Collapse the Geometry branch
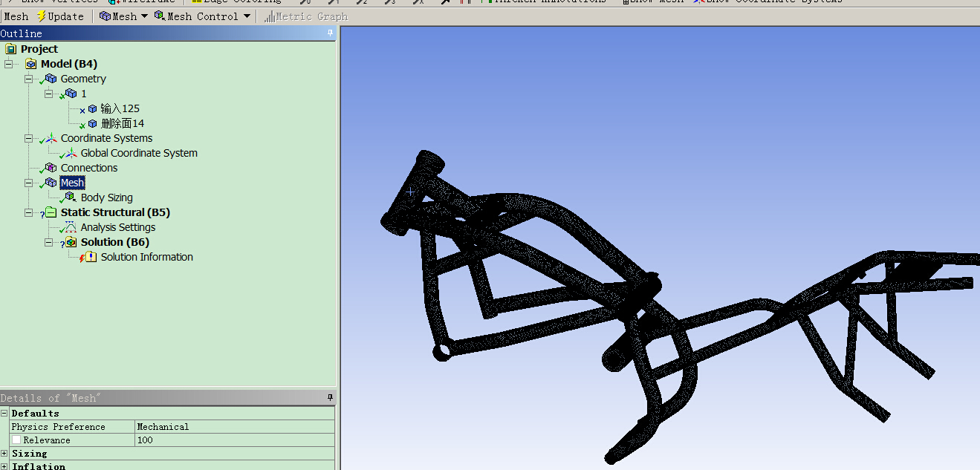 tap(28, 79)
